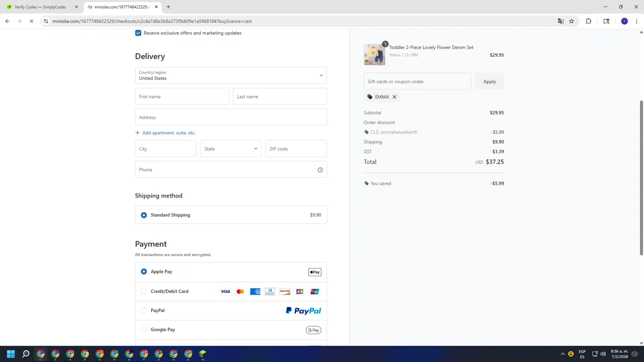644x362 pixels.
Task: Click the site information icon in address bar
Action: [46, 21]
